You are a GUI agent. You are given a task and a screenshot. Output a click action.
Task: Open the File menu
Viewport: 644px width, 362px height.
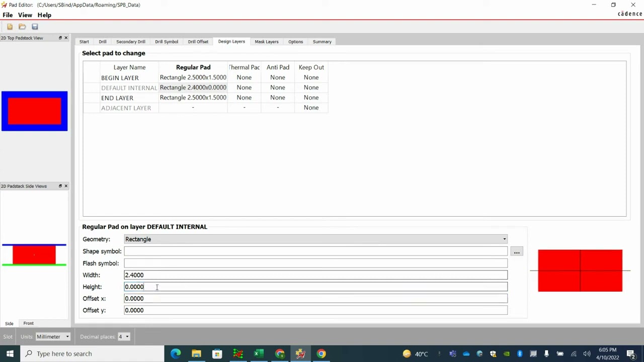[8, 15]
